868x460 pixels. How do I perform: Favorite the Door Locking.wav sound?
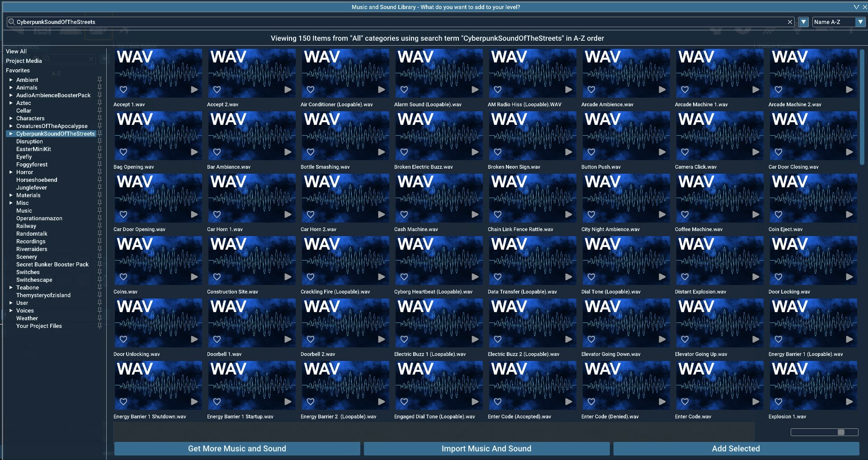click(x=779, y=277)
